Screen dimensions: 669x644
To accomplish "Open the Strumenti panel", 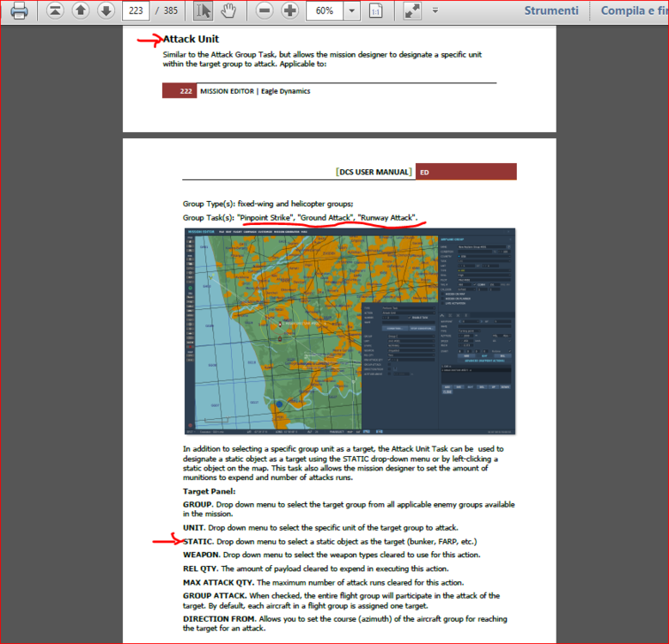I will coord(551,10).
